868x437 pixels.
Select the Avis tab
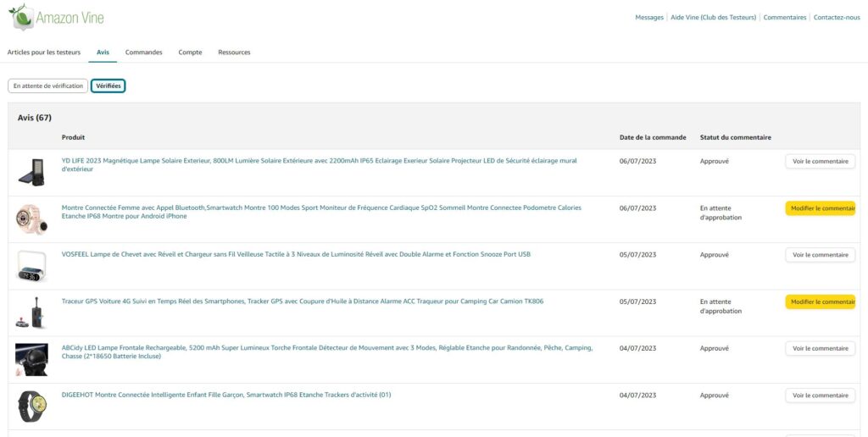pyautogui.click(x=103, y=53)
